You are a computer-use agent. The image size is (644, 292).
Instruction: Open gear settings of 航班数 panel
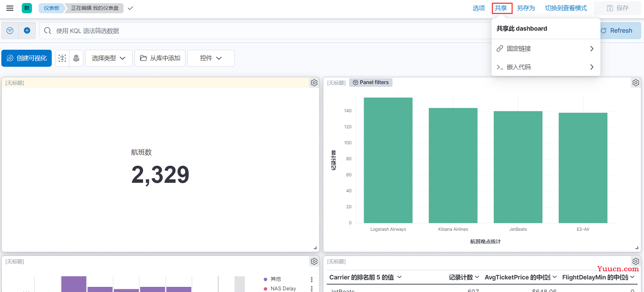[x=314, y=83]
